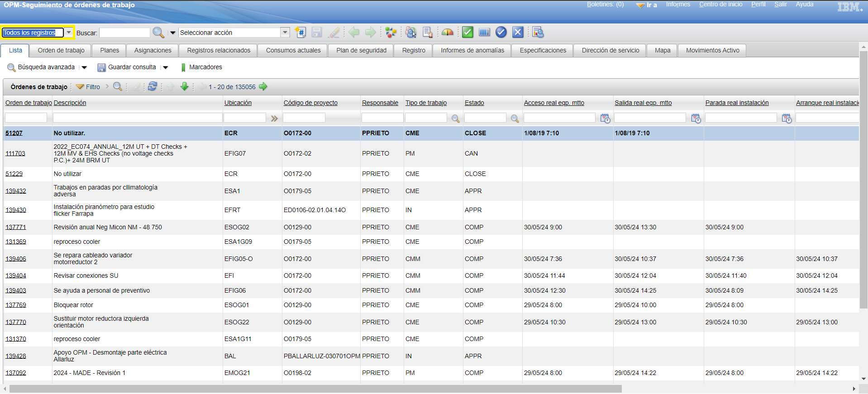
Task: Click the New Work Order icon
Action: [x=300, y=32]
